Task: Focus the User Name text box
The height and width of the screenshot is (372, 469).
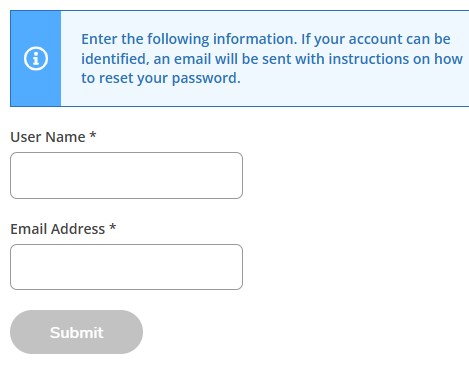Action: point(126,175)
